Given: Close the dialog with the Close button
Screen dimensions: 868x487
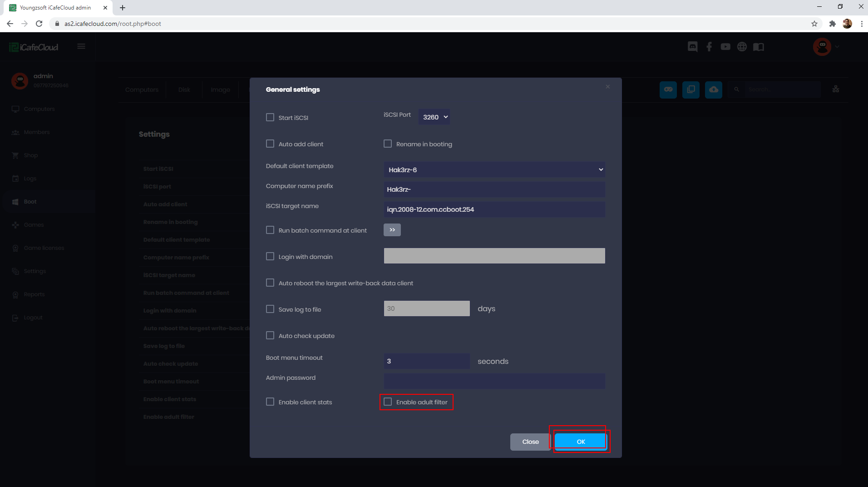Looking at the screenshot, I should pos(529,441).
